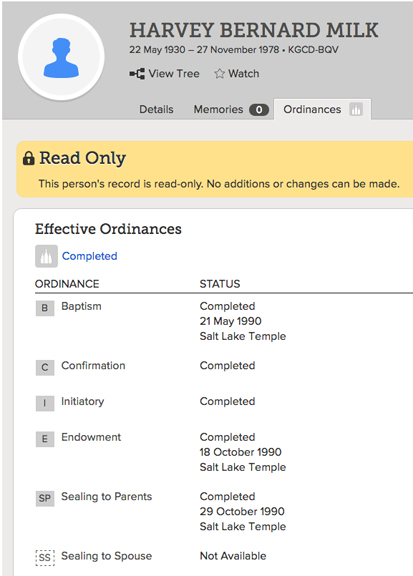Click the I Initiatory ordinance icon
The height and width of the screenshot is (576, 413).
pos(45,403)
